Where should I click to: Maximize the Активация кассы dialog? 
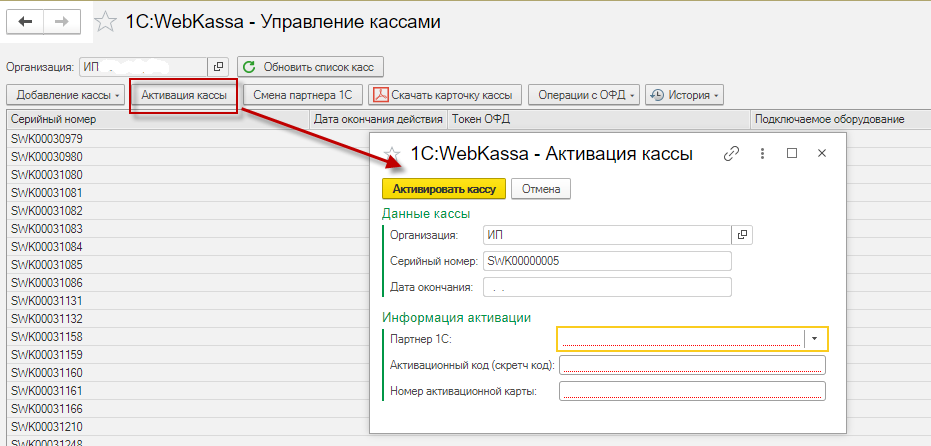click(791, 153)
